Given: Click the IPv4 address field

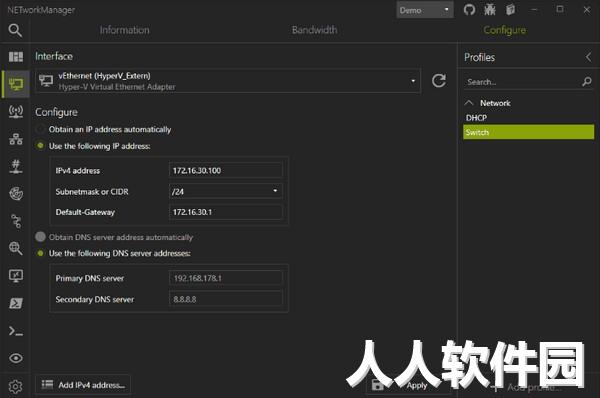Looking at the screenshot, I should [x=225, y=170].
